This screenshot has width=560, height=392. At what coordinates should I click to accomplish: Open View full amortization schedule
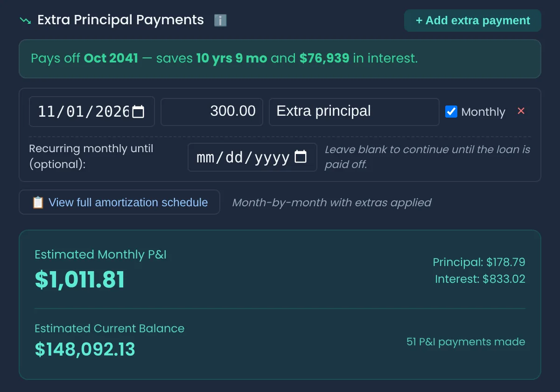click(x=119, y=202)
